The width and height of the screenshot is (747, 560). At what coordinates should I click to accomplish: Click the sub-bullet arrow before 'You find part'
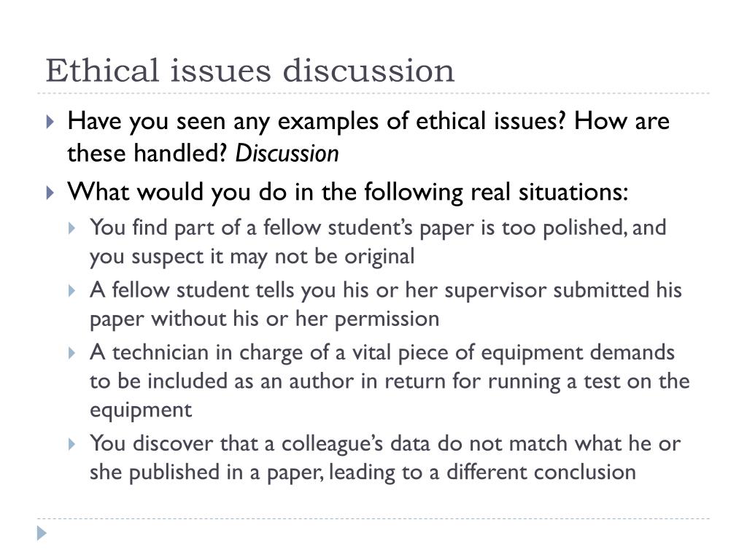pos(72,228)
